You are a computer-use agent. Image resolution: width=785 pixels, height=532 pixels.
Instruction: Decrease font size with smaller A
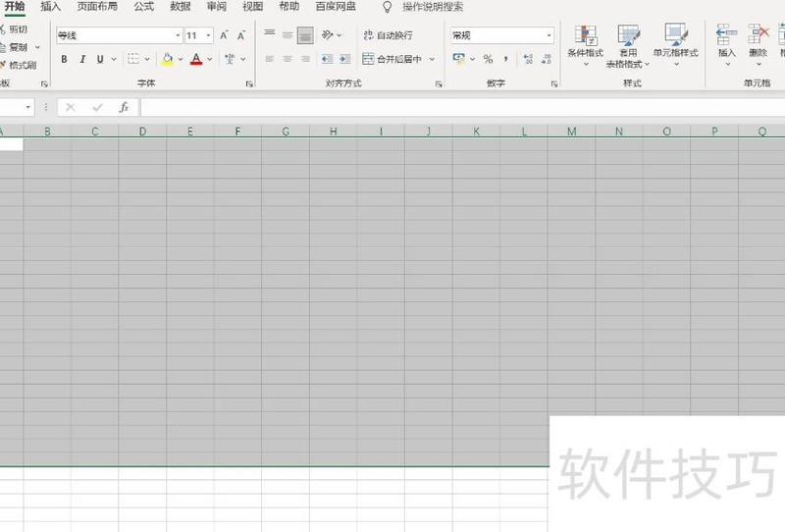tap(241, 35)
